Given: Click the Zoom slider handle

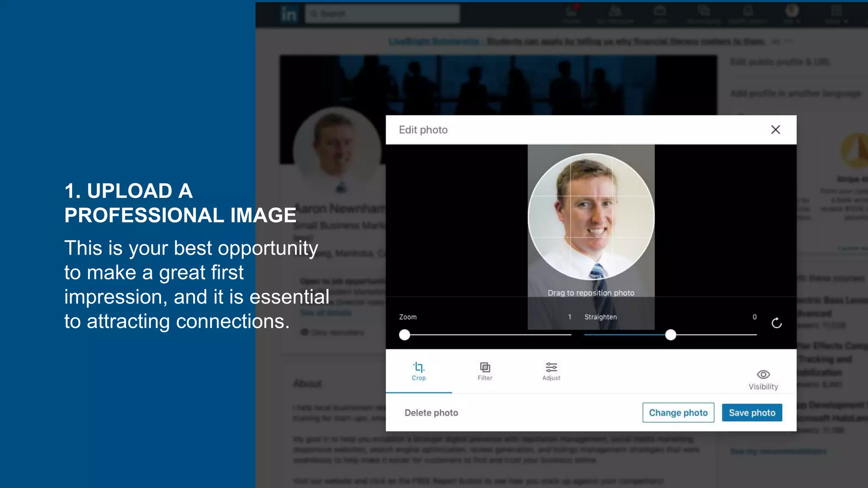Looking at the screenshot, I should point(405,335).
